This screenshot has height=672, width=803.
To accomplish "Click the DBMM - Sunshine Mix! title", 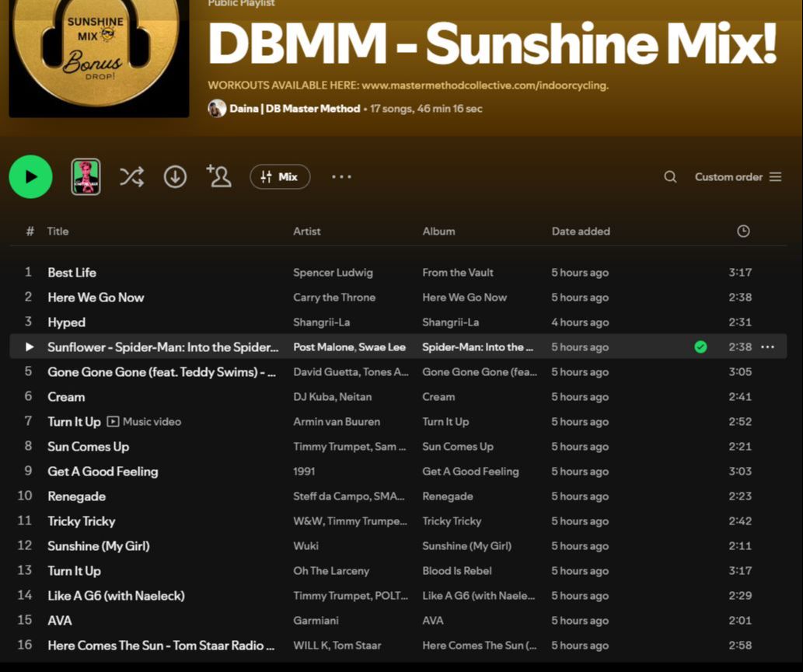I will pyautogui.click(x=493, y=44).
